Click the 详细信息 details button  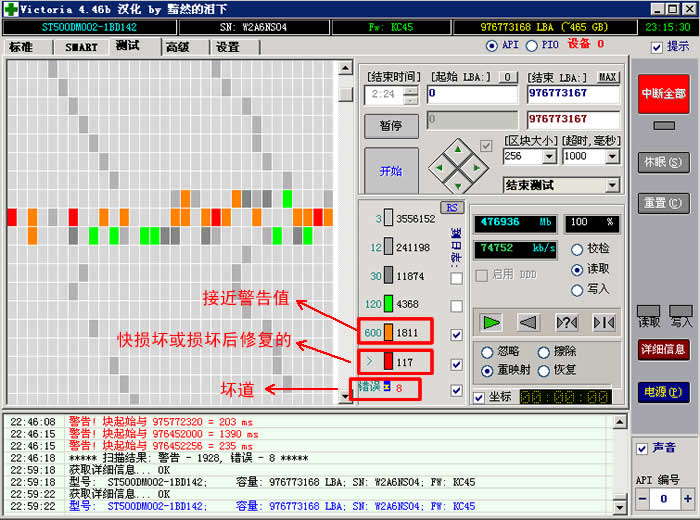coord(663,349)
